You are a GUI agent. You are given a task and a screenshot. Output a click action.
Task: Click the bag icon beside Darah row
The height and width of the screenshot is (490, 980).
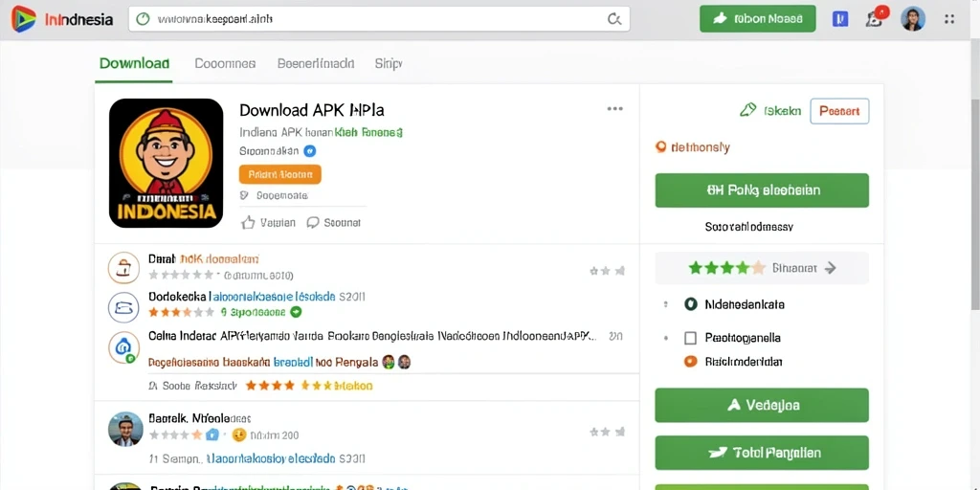click(x=123, y=268)
